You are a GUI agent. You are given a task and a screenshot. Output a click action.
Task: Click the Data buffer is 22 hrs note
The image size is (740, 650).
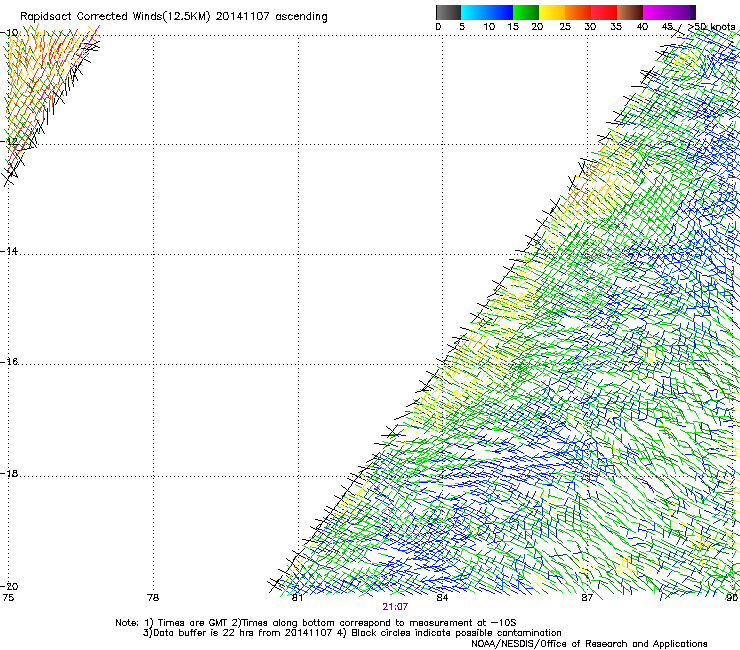[237, 633]
